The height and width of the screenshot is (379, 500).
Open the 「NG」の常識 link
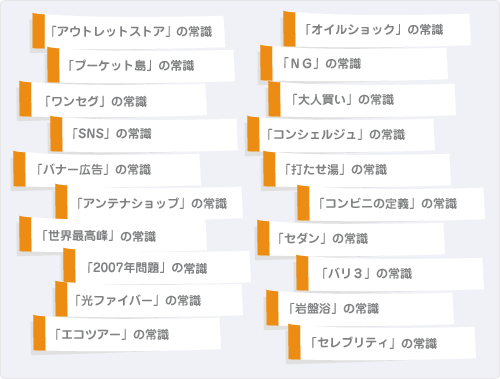(354, 63)
